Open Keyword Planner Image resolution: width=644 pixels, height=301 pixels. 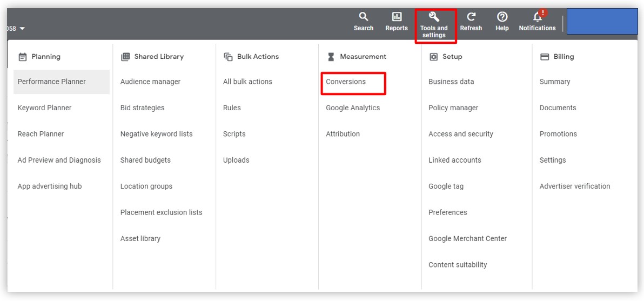click(44, 108)
